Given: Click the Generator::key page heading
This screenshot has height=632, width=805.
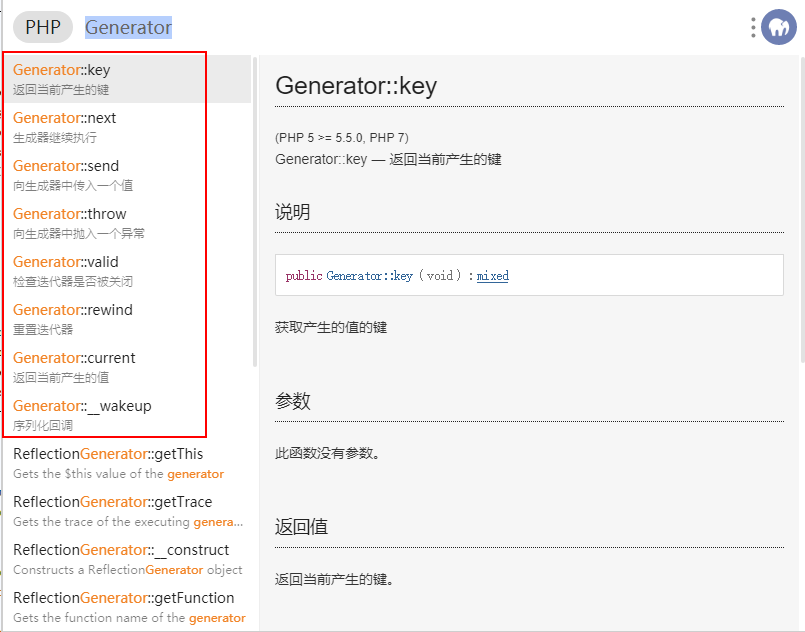Looking at the screenshot, I should 356,86.
